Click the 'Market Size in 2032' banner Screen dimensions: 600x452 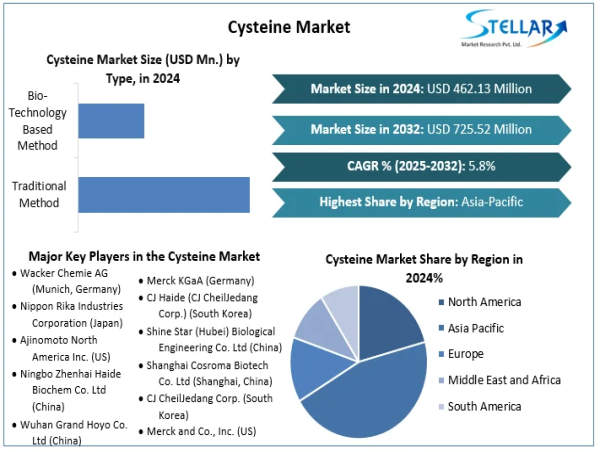tap(421, 129)
